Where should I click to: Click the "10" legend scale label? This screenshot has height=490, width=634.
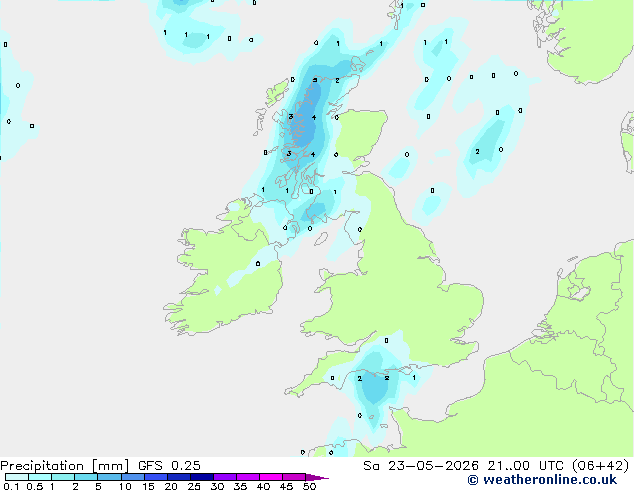coord(125,486)
